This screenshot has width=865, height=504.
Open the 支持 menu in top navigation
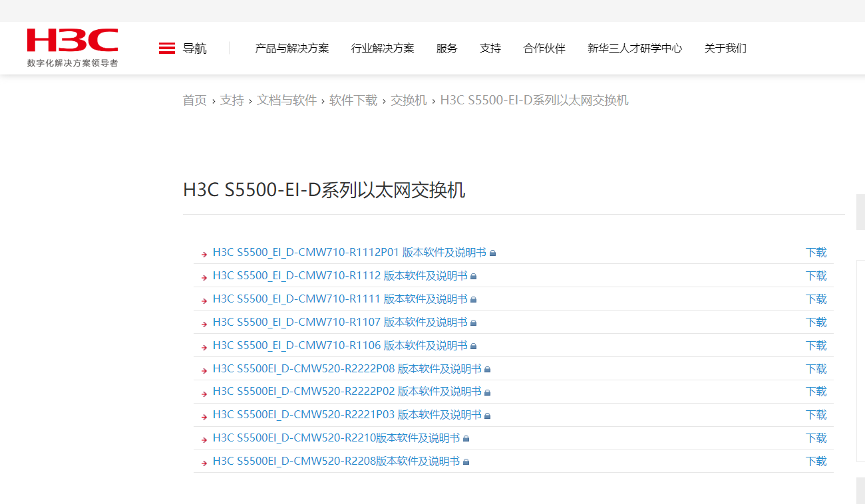pyautogui.click(x=490, y=49)
